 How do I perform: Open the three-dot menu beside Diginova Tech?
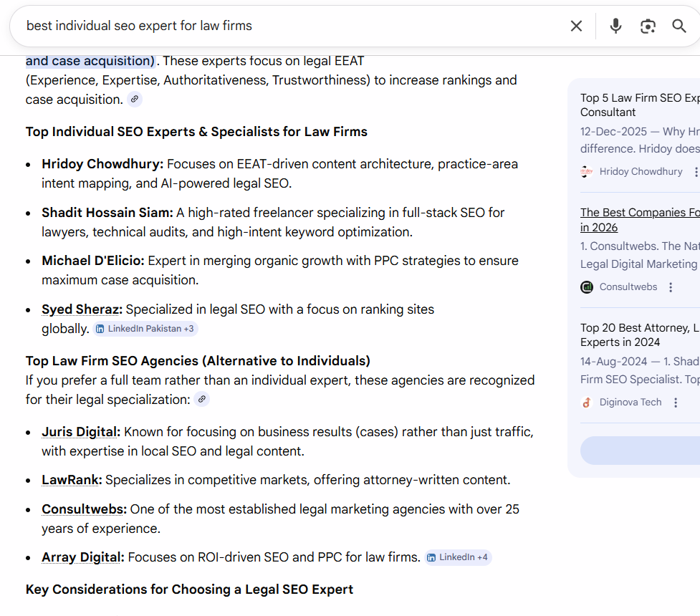[x=676, y=402]
